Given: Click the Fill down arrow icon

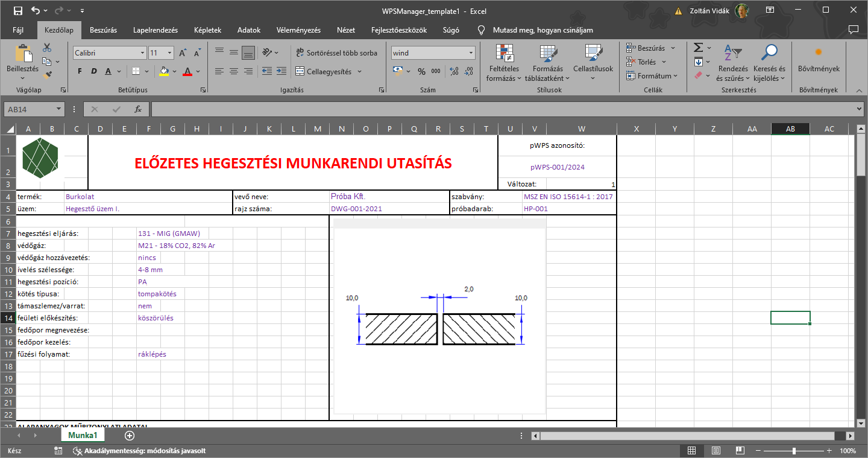Looking at the screenshot, I should (698, 62).
